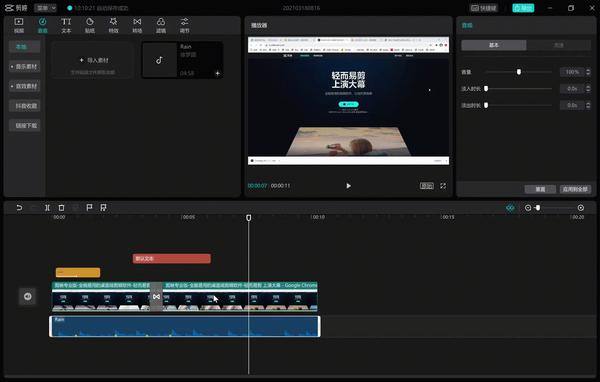Open the 转场 transitions tab
The height and width of the screenshot is (382, 600).
[137, 25]
